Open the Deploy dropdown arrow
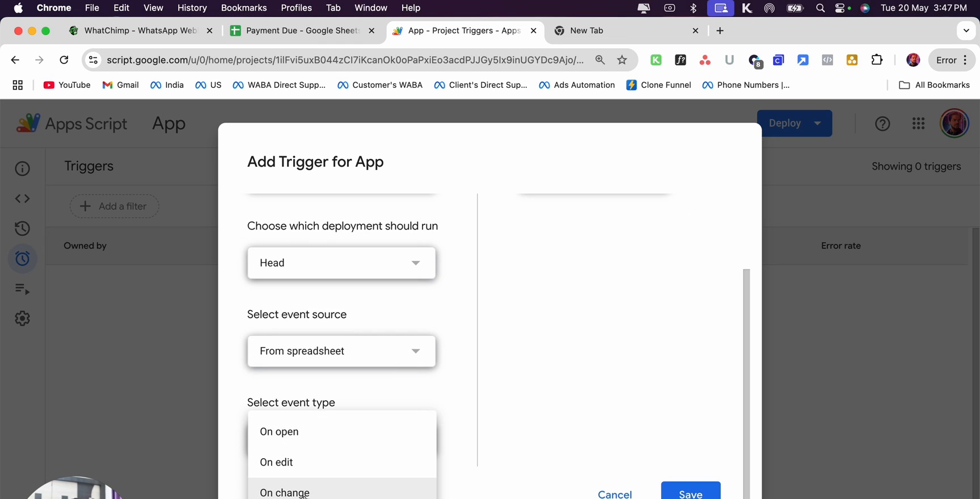980x499 pixels. point(817,123)
